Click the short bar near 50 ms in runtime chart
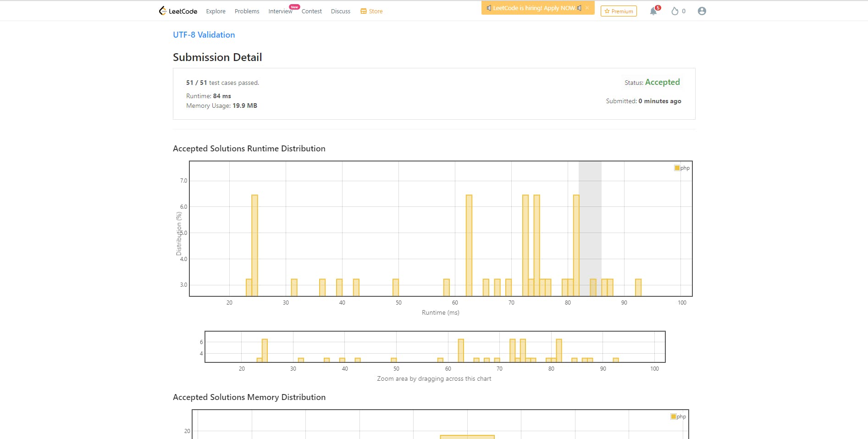 (396, 288)
